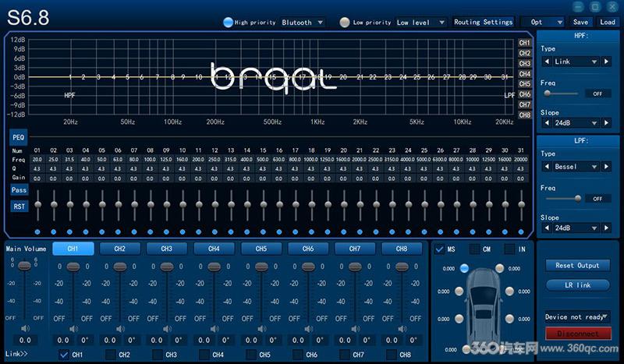
Task: Click HPF Type right arrow
Action: 607,62
